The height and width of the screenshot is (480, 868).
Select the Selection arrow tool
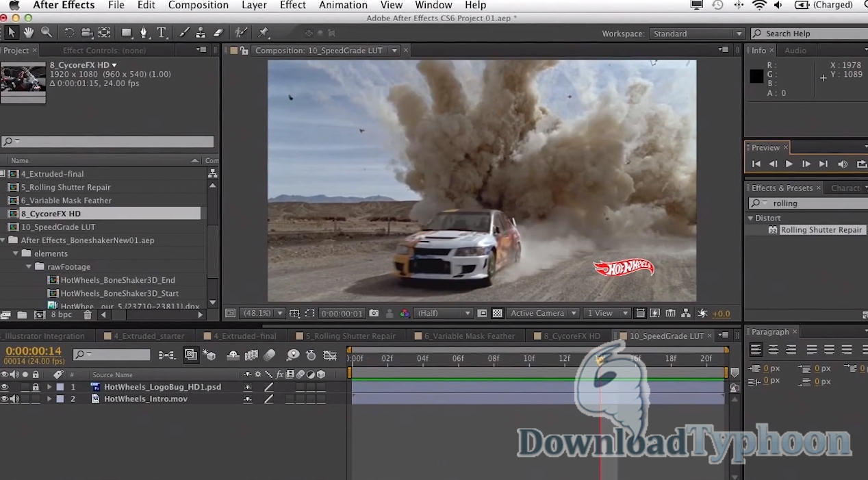coord(11,32)
